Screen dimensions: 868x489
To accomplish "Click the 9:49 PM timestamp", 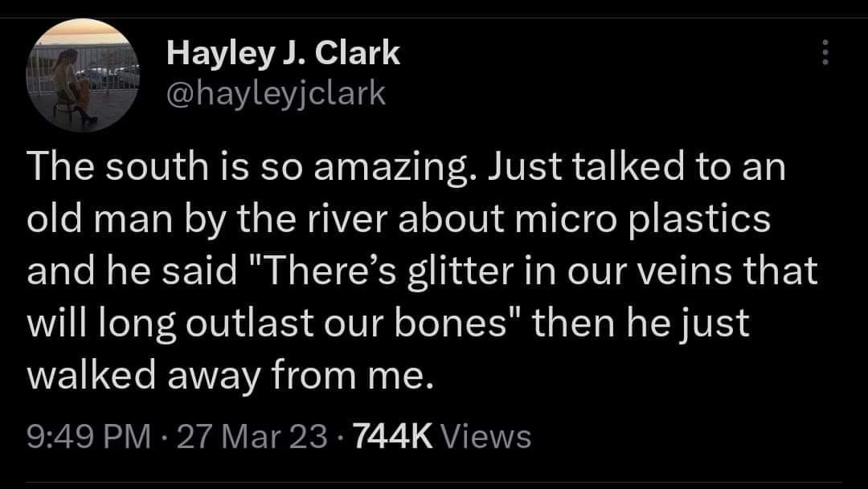I will [x=88, y=437].
